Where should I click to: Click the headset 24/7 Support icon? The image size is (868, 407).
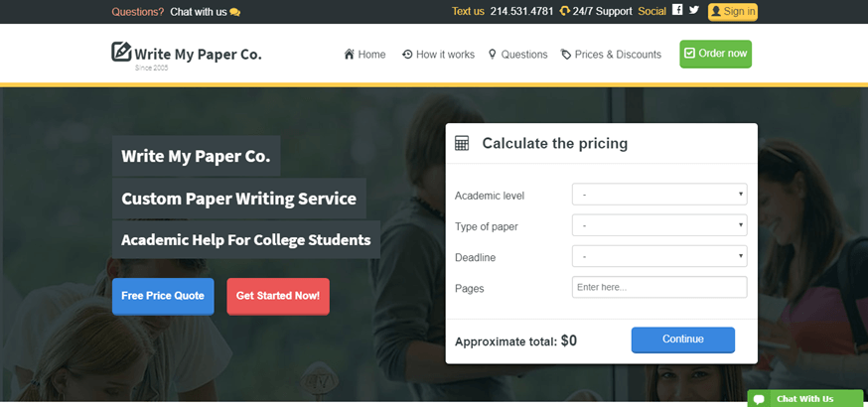[x=565, y=11]
